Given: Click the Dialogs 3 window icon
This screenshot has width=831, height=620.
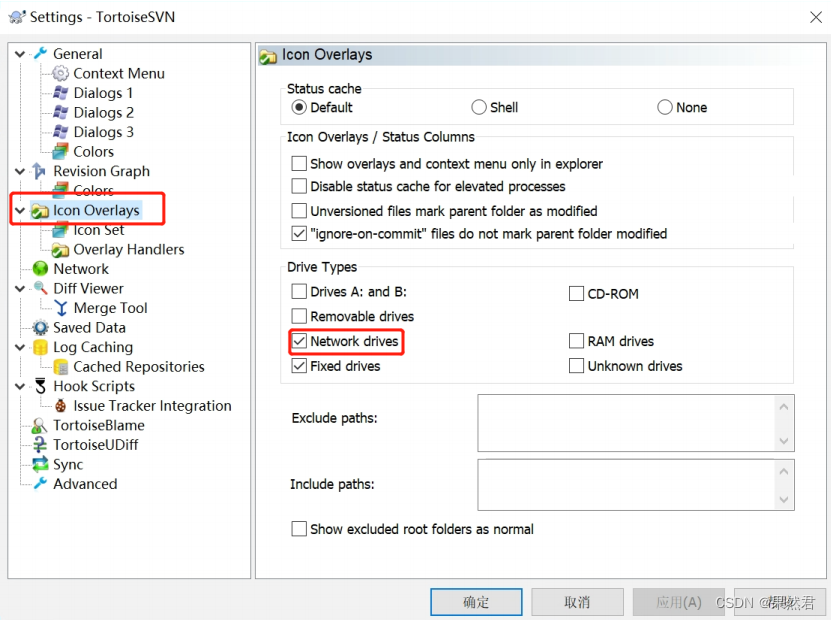Looking at the screenshot, I should coord(60,132).
